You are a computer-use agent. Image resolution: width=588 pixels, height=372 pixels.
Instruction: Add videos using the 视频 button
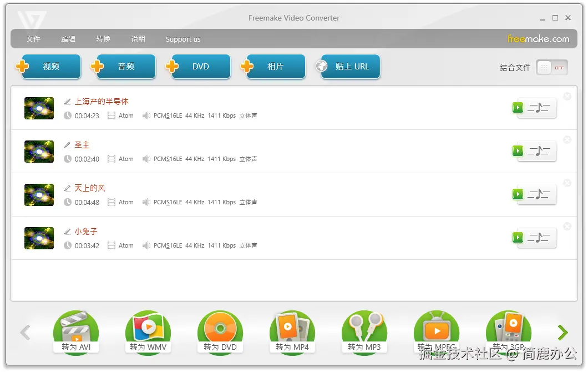50,66
